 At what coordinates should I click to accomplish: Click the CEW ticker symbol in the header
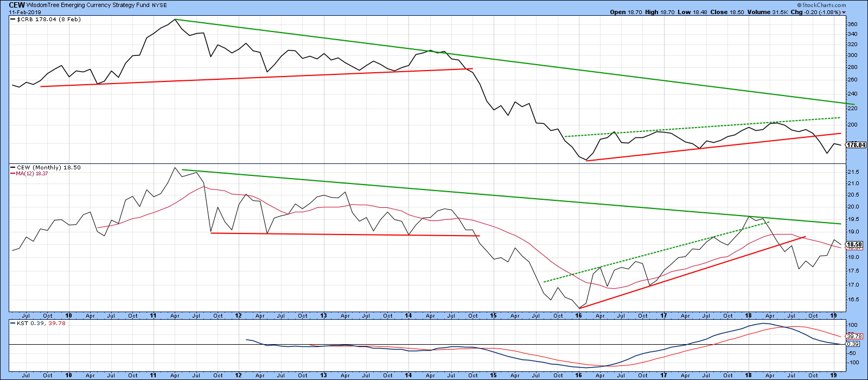click(16, 5)
